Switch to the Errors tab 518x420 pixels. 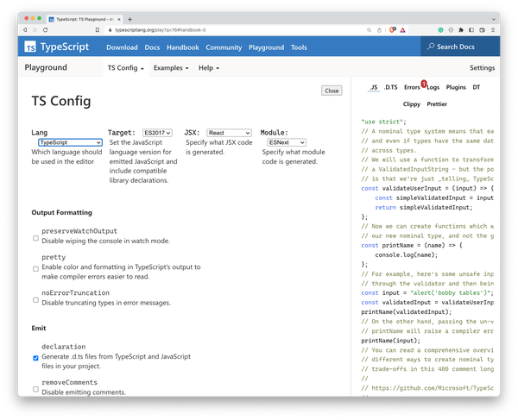pyautogui.click(x=412, y=87)
